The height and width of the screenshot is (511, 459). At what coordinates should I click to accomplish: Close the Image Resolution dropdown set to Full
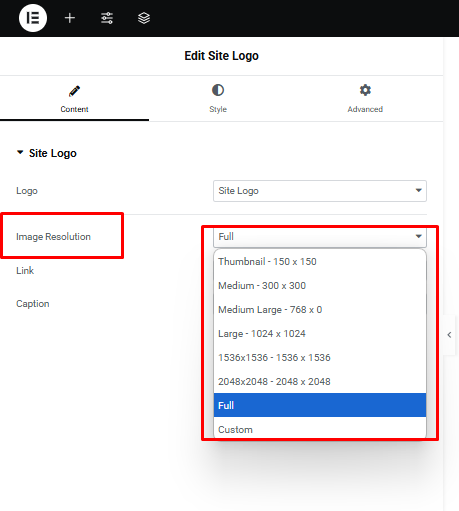click(x=320, y=237)
